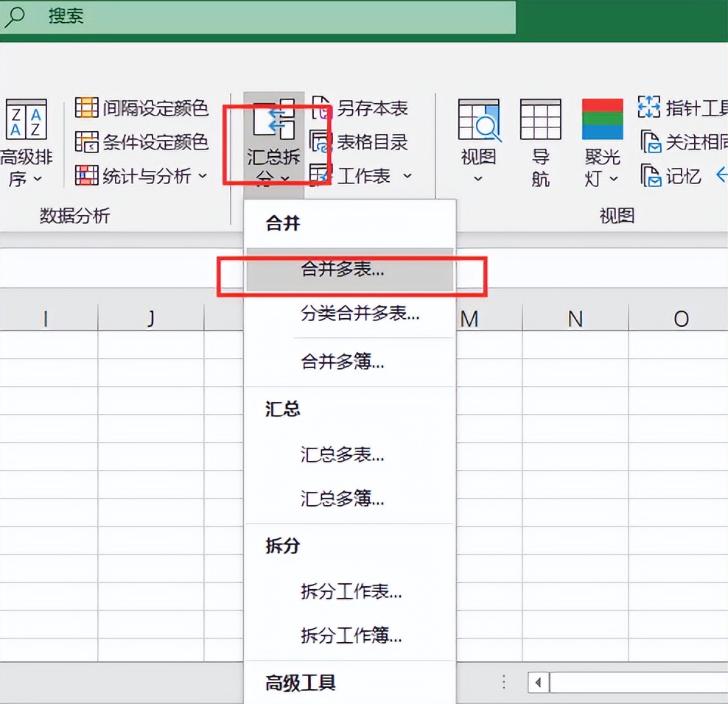Screen dimensions: 728x704
Task: Open the 视图 (View) tool
Action: 478,122
